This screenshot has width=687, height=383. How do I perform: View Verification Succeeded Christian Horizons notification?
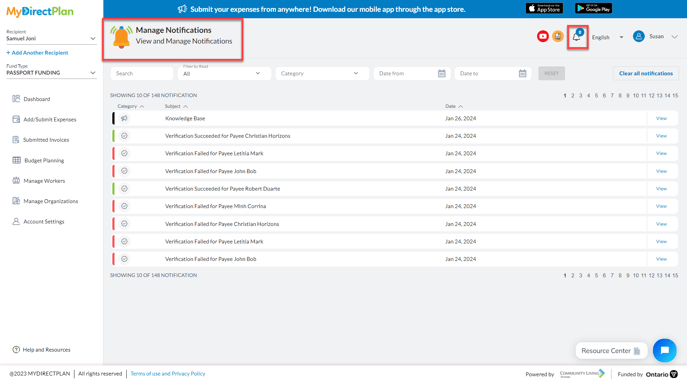coord(661,136)
